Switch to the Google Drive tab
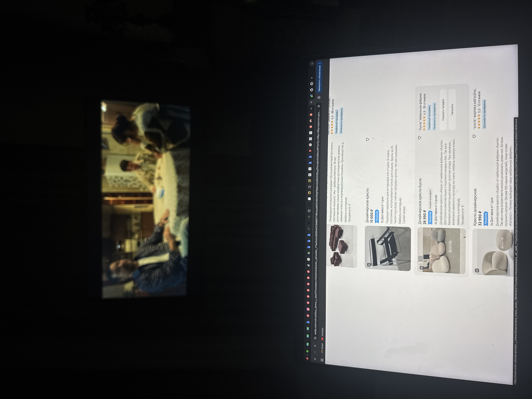The image size is (532, 399). (309, 253)
